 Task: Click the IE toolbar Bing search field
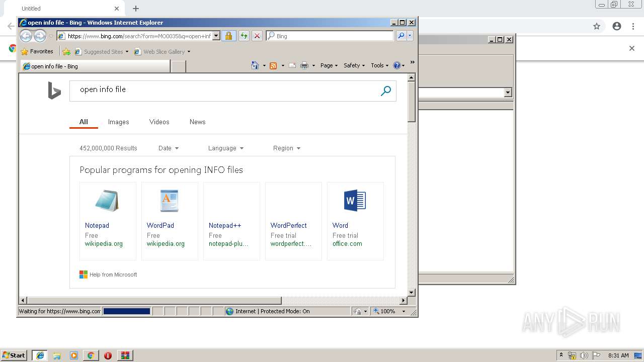pos(330,36)
